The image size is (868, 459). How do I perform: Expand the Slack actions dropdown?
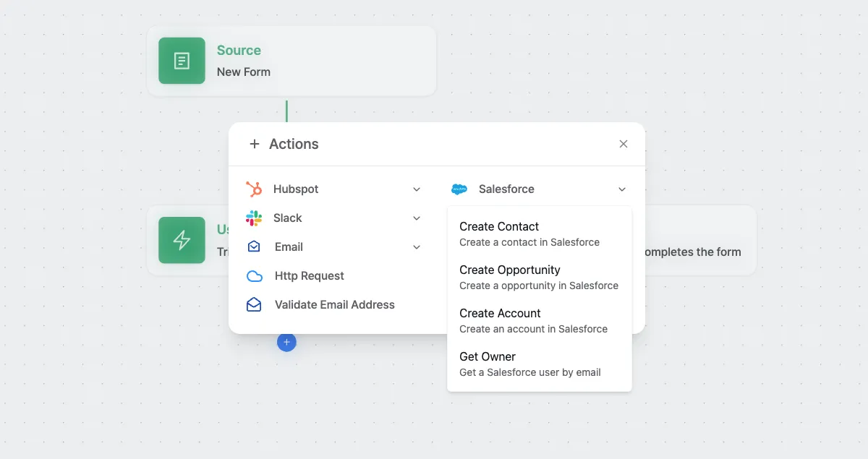(416, 218)
